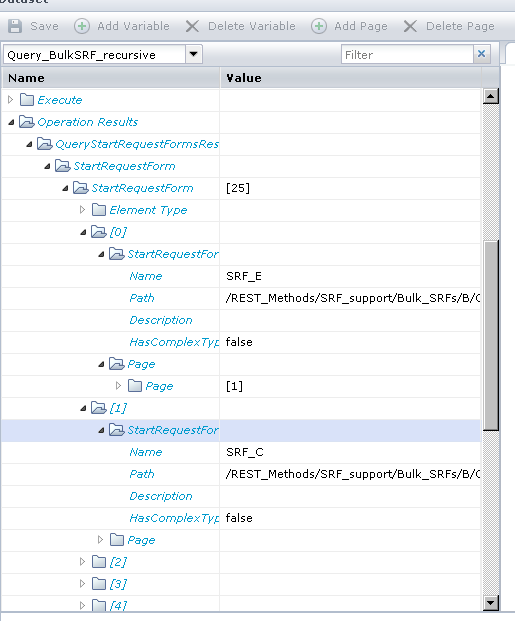Click folder icon of StartRequestForm with value [25]
Screen dimensions: 515x621
[x=81, y=188]
